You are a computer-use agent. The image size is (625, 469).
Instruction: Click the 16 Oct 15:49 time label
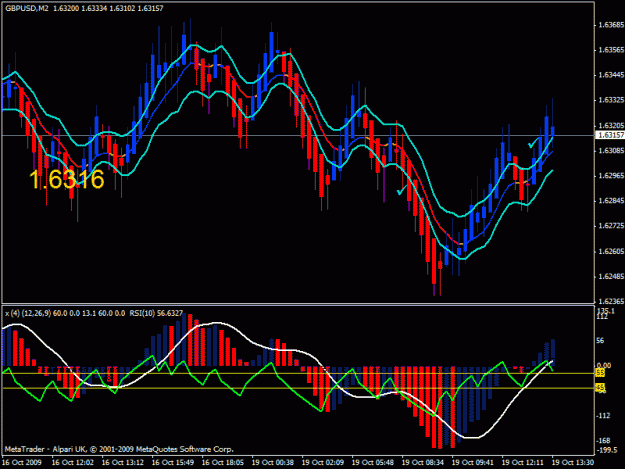[x=173, y=463]
